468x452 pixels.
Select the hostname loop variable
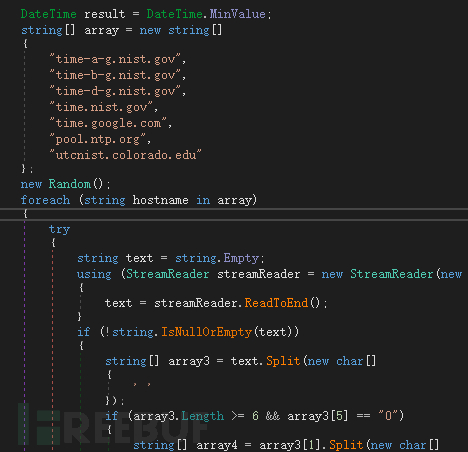click(160, 200)
